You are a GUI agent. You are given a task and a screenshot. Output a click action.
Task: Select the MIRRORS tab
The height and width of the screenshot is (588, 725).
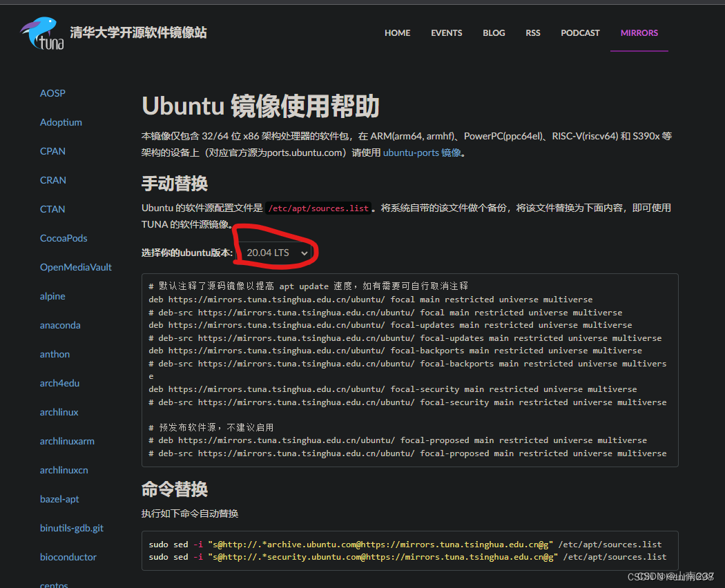pyautogui.click(x=639, y=33)
